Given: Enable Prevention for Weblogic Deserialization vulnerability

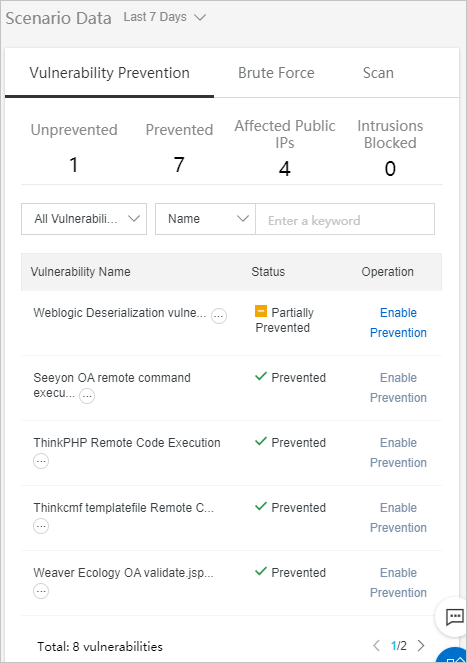Looking at the screenshot, I should pyautogui.click(x=398, y=323).
